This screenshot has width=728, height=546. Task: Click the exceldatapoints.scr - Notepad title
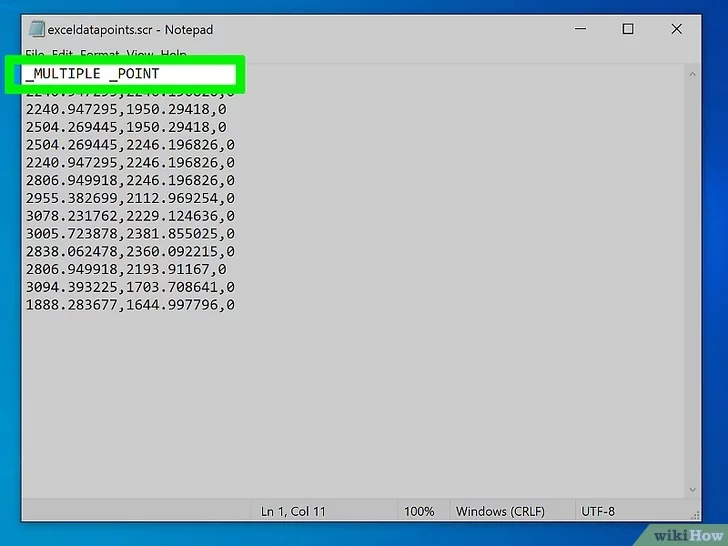point(130,30)
